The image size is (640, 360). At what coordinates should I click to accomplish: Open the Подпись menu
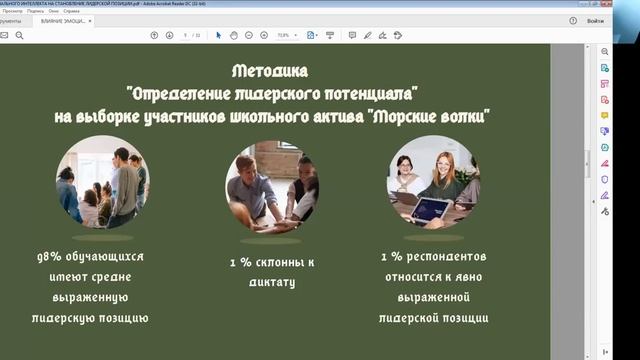[x=35, y=11]
